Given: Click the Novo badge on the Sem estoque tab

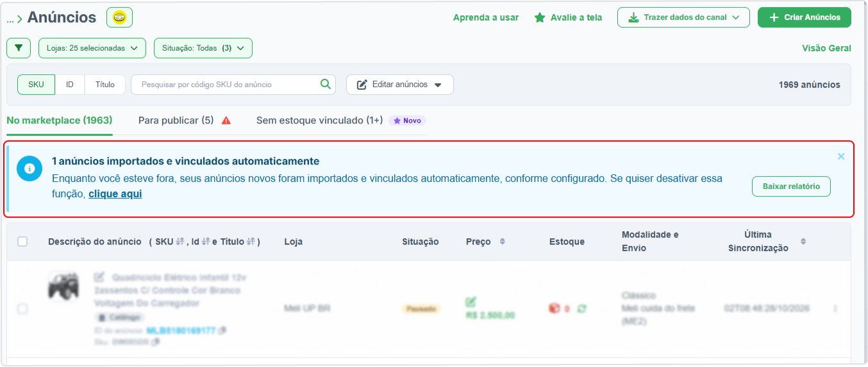Looking at the screenshot, I should (408, 120).
